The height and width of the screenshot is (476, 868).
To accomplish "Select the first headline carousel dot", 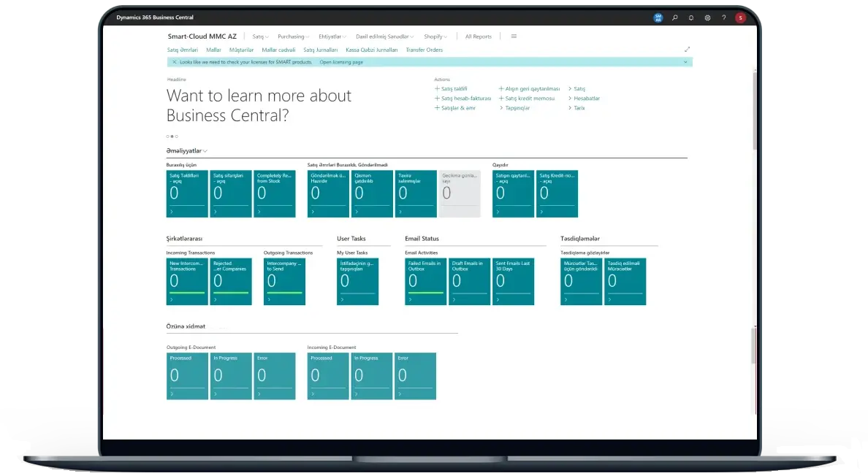I will pos(168,137).
